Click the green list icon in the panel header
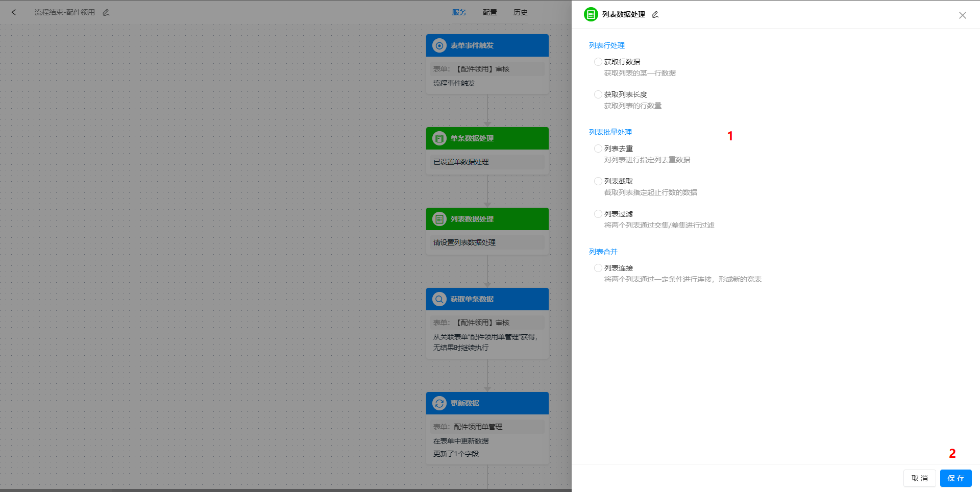 coord(591,14)
